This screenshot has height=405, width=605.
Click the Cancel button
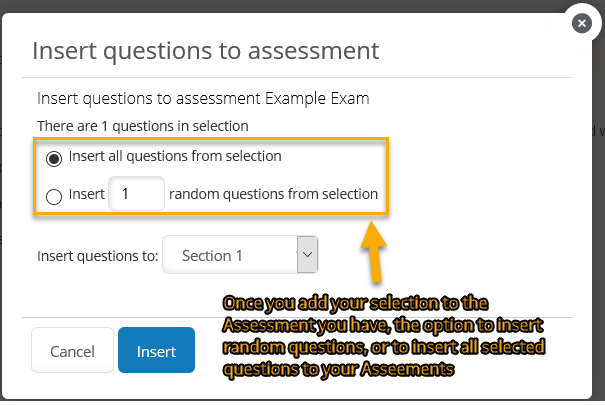(x=72, y=350)
